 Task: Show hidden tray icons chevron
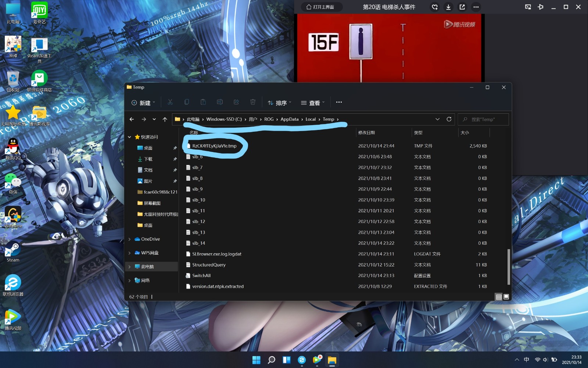tap(517, 360)
